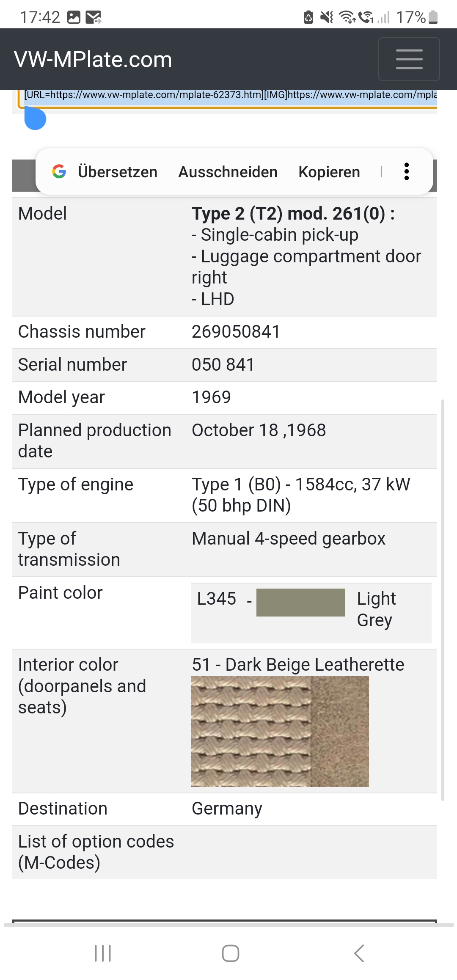The height and width of the screenshot is (980, 457).
Task: Tap the blue text selection handle
Action: pos(35,119)
